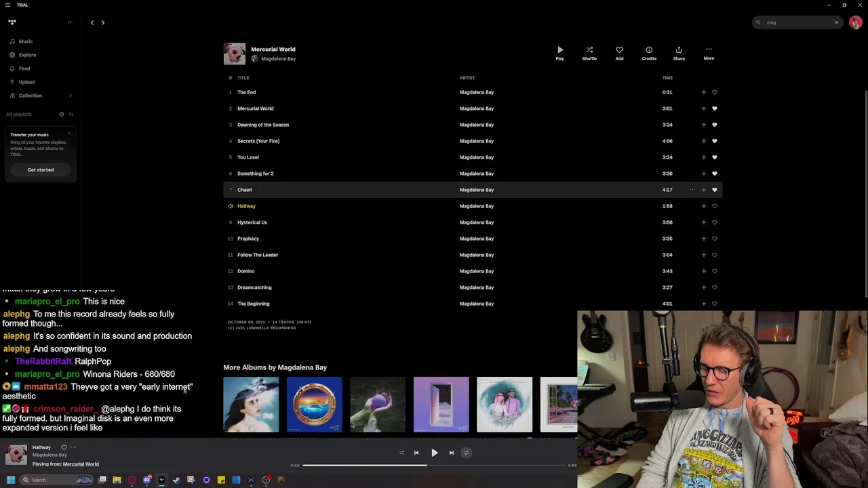Click the Mercurial World album cover thumbnail

click(235, 54)
